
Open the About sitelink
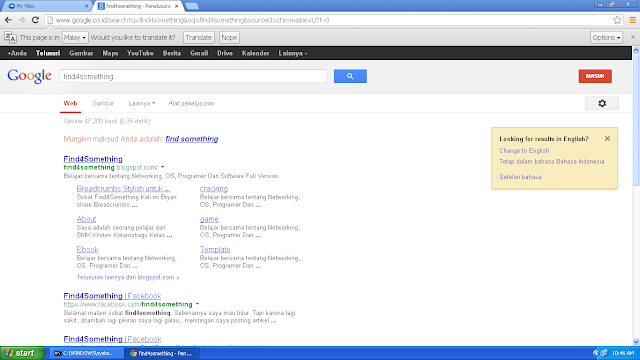pos(86,219)
